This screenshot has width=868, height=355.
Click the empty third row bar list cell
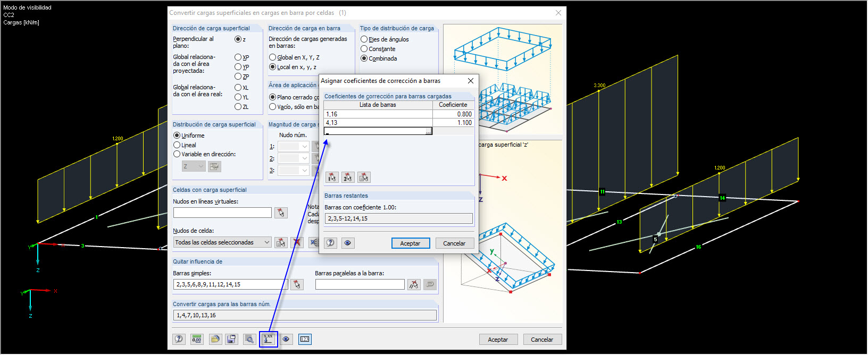tap(378, 131)
